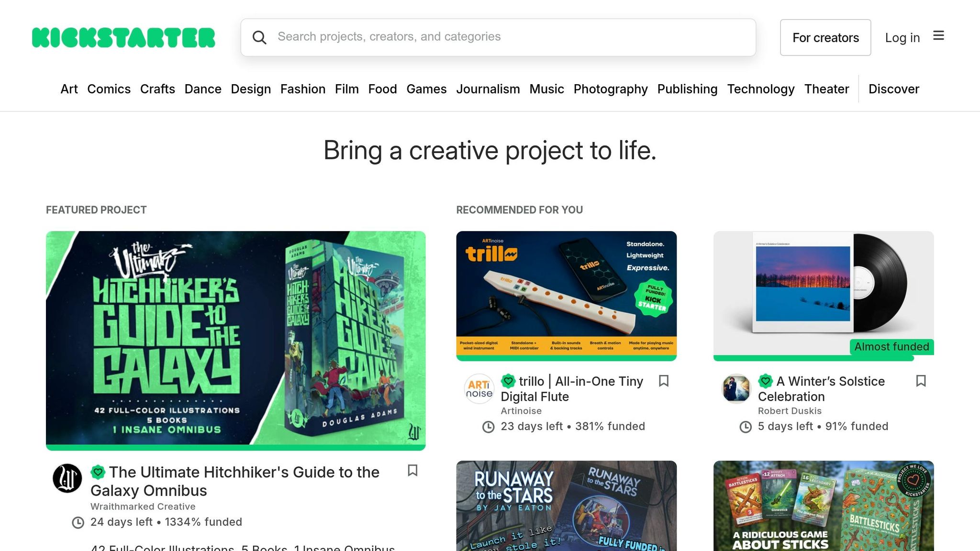Click the 91% funded text
Viewport: 980px width, 551px height.
tap(857, 426)
